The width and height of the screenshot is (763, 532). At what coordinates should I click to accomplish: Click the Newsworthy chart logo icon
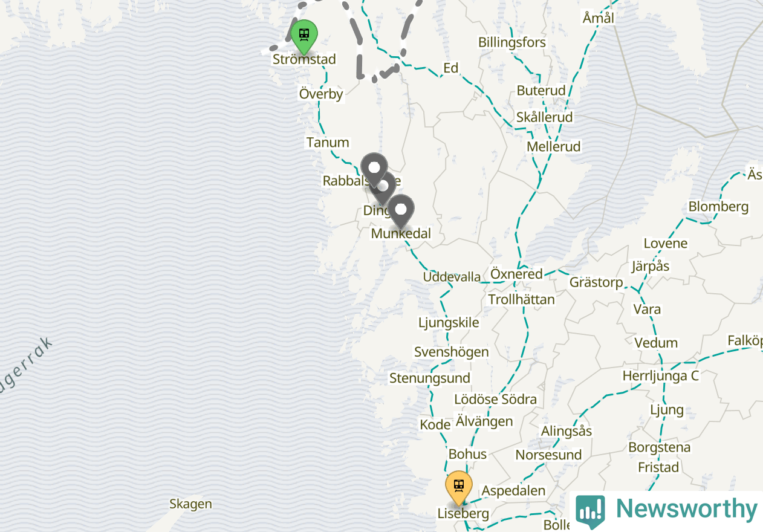[x=590, y=510]
